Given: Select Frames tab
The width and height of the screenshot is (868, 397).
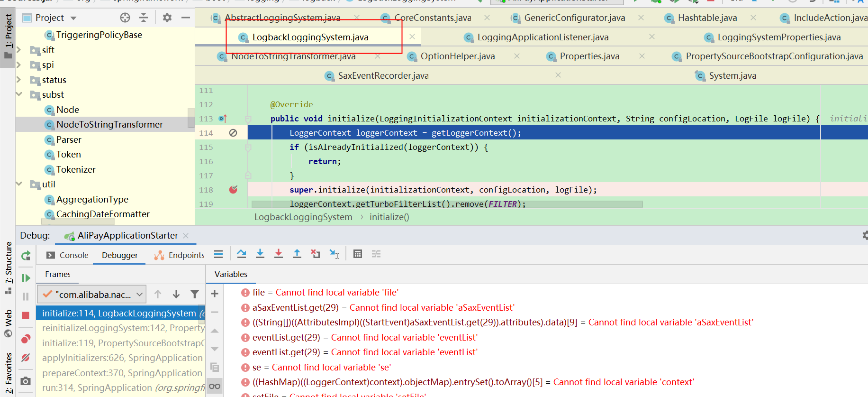Looking at the screenshot, I should [58, 274].
